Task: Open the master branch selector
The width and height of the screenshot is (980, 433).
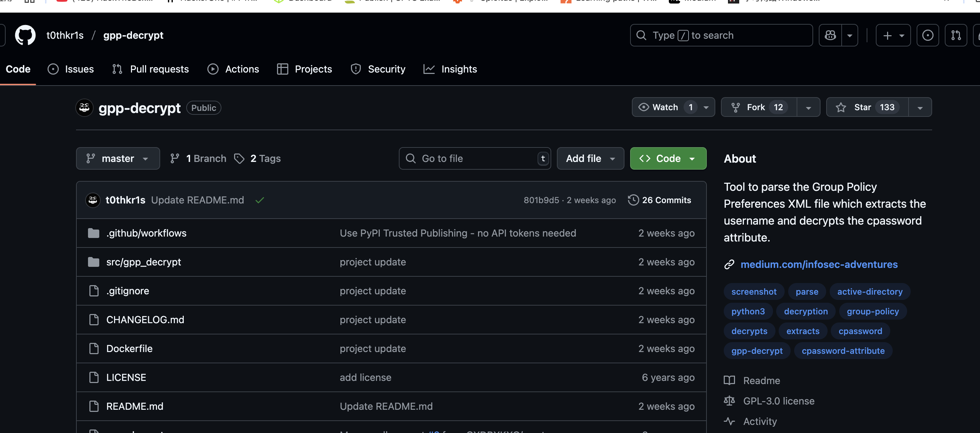Action: click(x=118, y=158)
